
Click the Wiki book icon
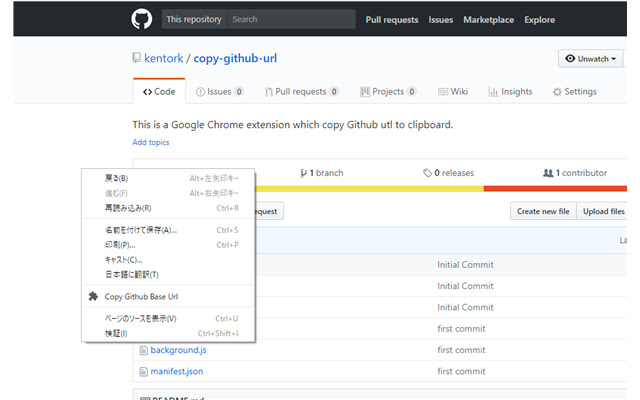(x=443, y=92)
